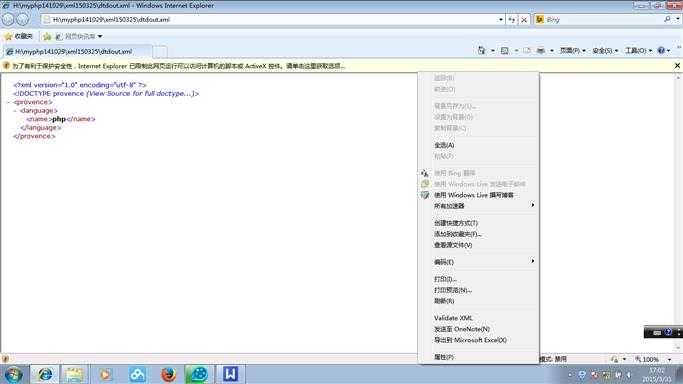683x384 pixels.
Task: Click the Forward navigation button
Action: pyautogui.click(x=23, y=19)
